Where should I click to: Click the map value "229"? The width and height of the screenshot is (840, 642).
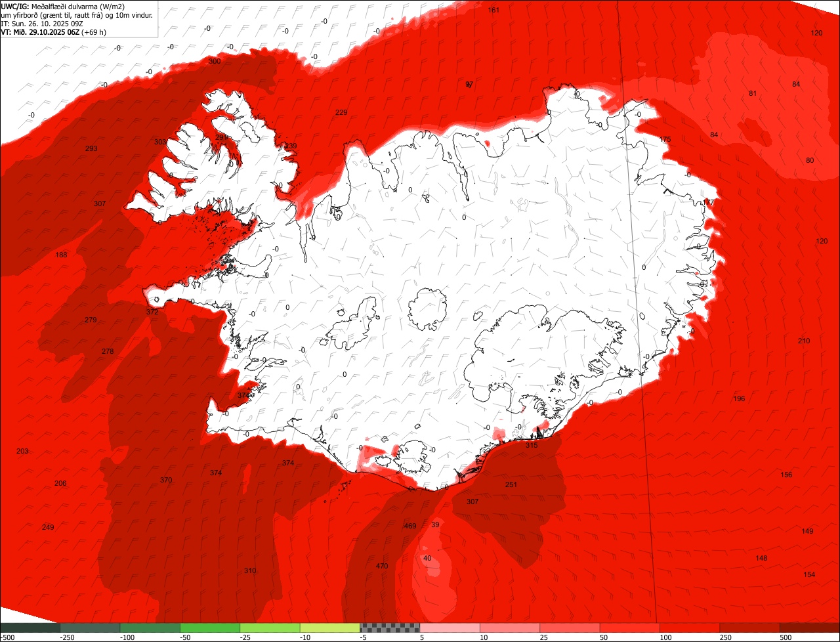tap(341, 112)
